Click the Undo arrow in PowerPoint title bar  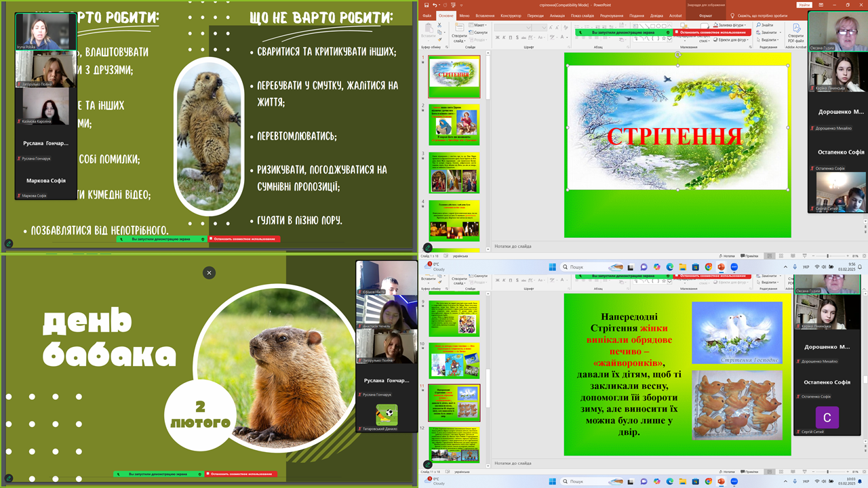(435, 5)
